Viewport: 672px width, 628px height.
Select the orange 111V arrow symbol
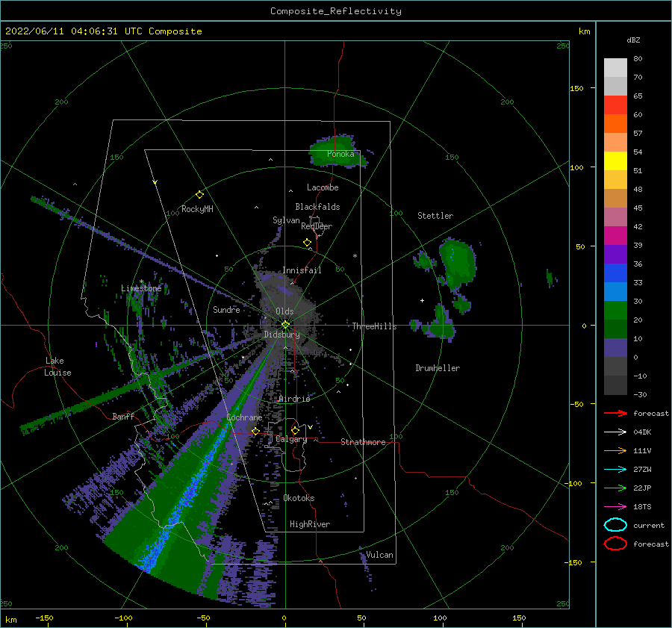615,450
